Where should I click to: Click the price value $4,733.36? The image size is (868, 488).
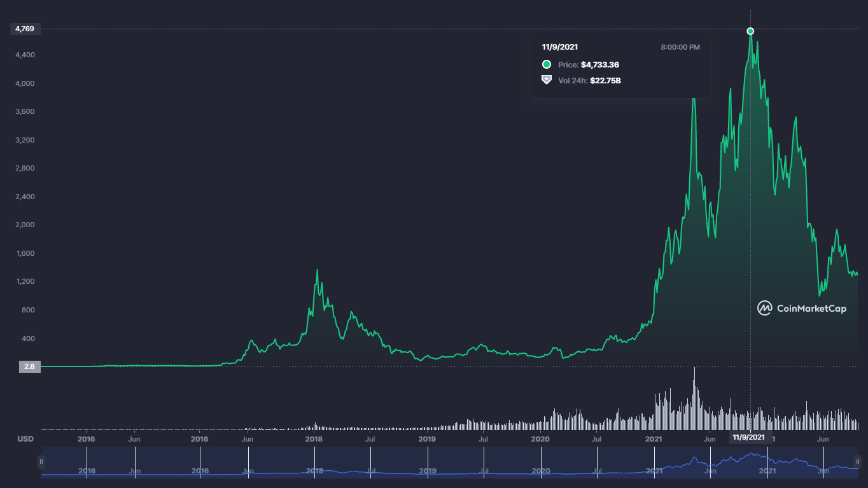point(600,65)
